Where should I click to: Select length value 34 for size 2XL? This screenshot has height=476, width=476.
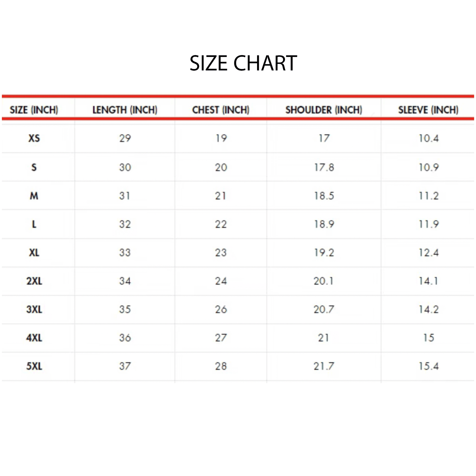(125, 281)
